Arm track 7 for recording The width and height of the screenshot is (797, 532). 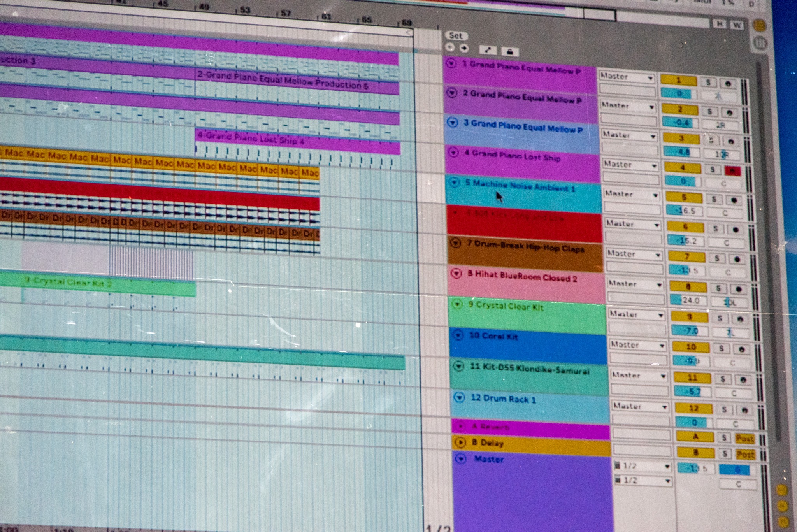coord(737,259)
